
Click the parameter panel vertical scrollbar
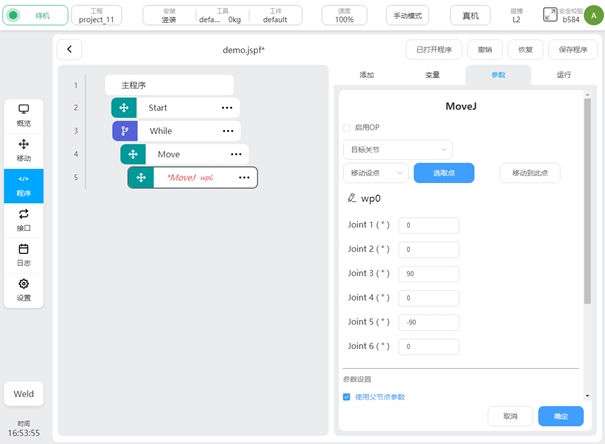(587, 200)
